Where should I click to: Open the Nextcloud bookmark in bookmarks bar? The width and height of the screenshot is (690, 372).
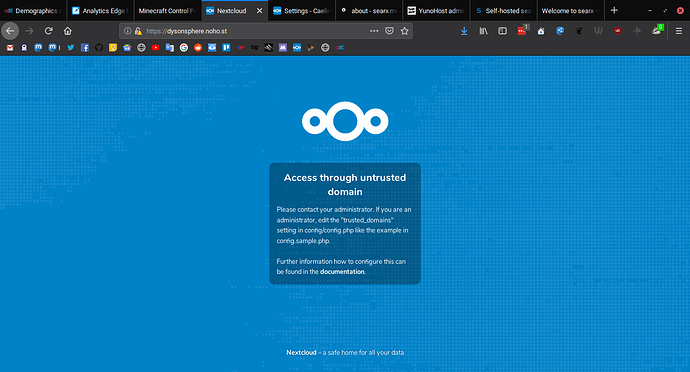[x=297, y=48]
